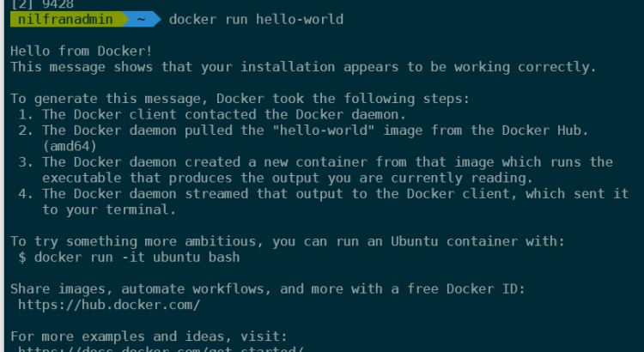Click the 'Hello from Docker!' line

point(82,51)
